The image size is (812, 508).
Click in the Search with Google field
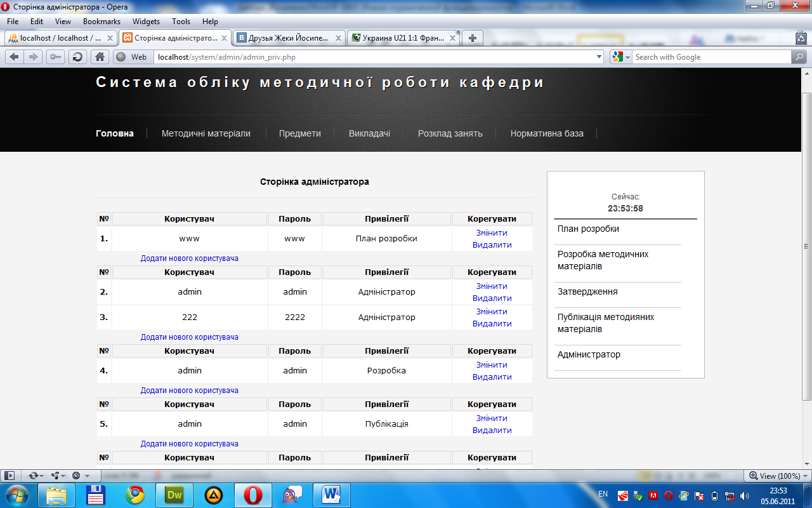tap(710, 57)
